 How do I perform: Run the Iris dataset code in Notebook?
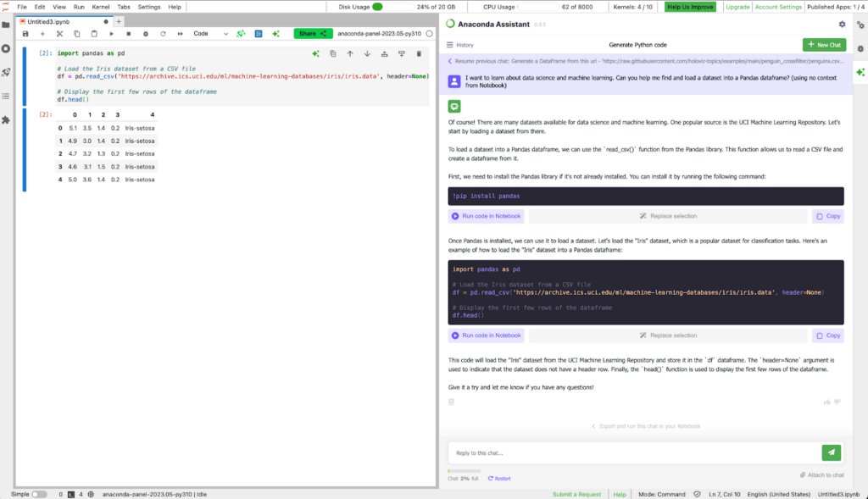486,335
